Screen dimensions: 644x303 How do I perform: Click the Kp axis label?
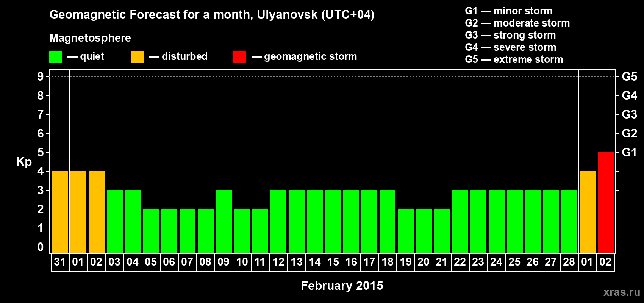24,162
